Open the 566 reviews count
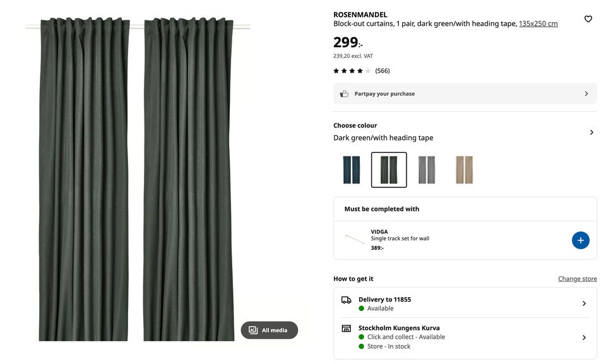606x364 pixels. pyautogui.click(x=383, y=71)
